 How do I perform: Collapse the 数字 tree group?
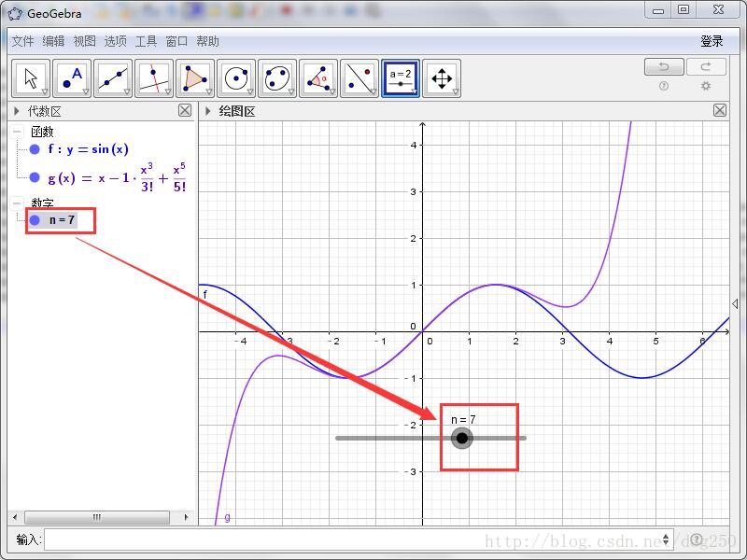pyautogui.click(x=18, y=203)
